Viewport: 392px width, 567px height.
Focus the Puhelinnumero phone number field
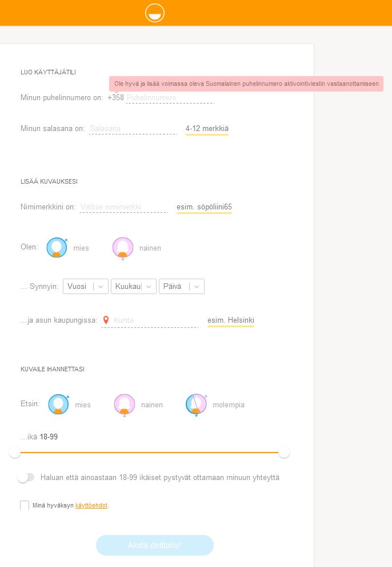click(170, 98)
